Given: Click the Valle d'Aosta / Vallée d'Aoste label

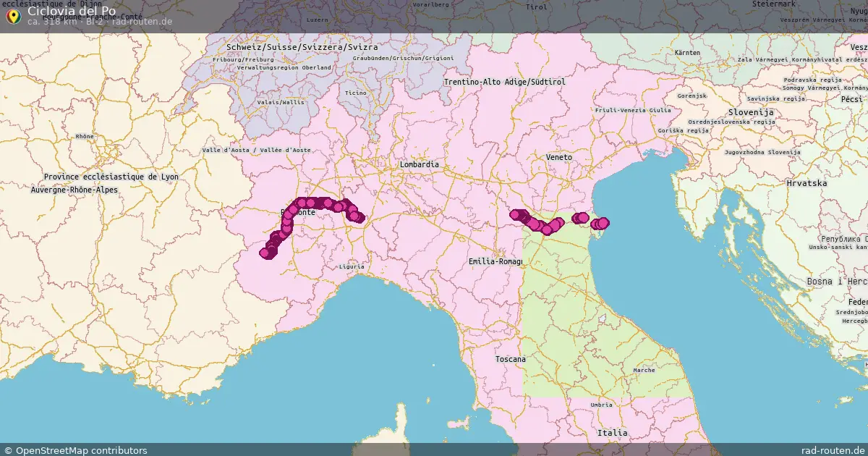Looking at the screenshot, I should (x=257, y=150).
